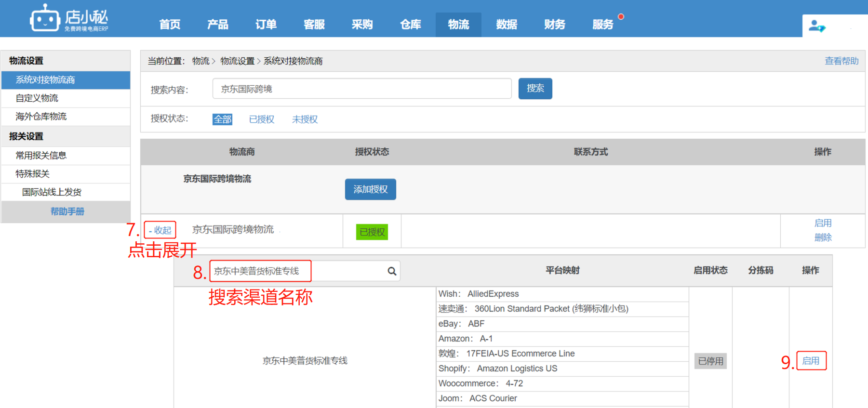Click the eBay: ABF mapping row
Screen dimensions: 868x408
click(x=562, y=324)
